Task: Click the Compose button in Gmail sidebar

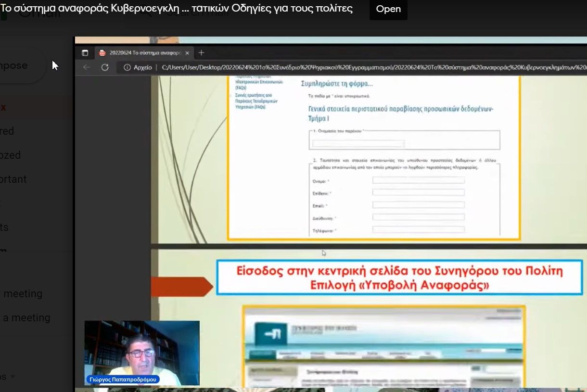Action: [19, 65]
